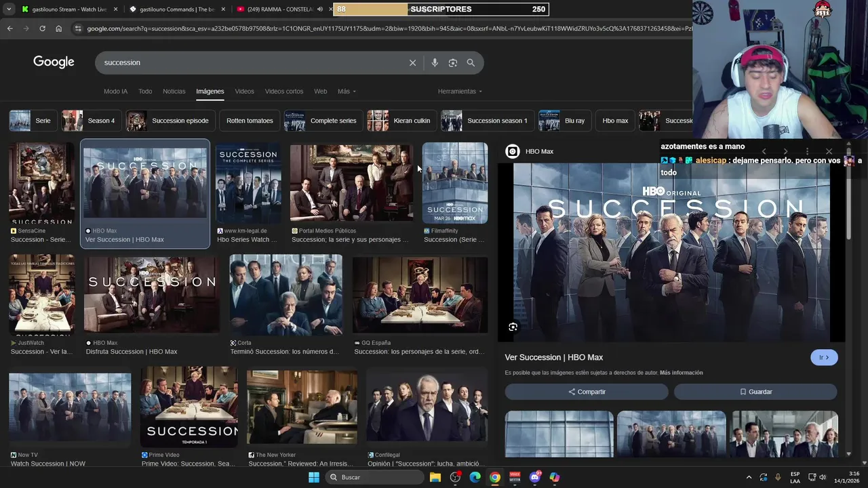Viewport: 868px width, 488px height.
Task: Filter images by Serie chip
Action: click(33, 121)
